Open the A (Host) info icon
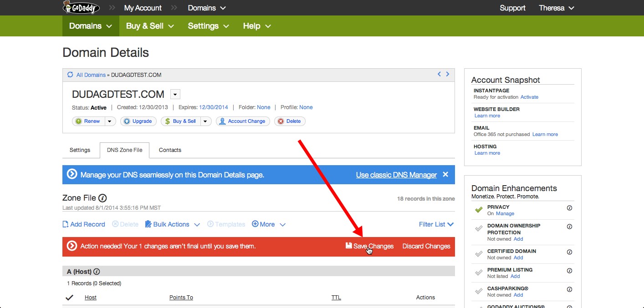The width and height of the screenshot is (644, 308). 97,272
